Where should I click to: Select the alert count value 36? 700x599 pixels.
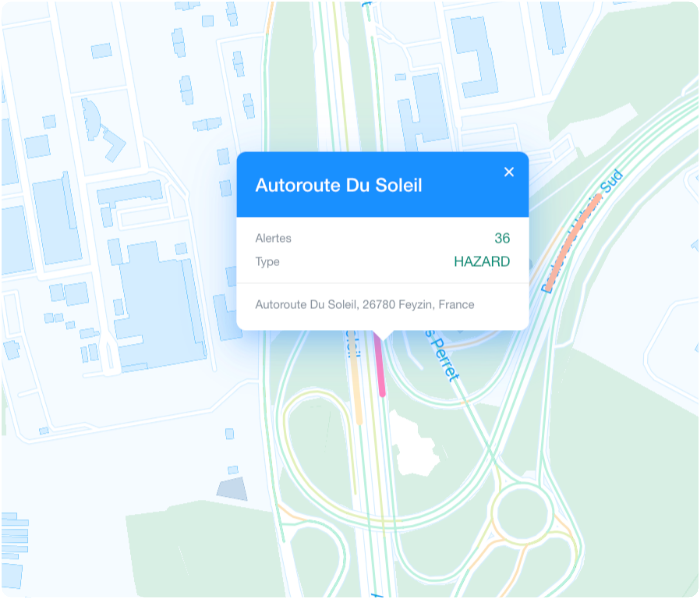click(x=502, y=238)
